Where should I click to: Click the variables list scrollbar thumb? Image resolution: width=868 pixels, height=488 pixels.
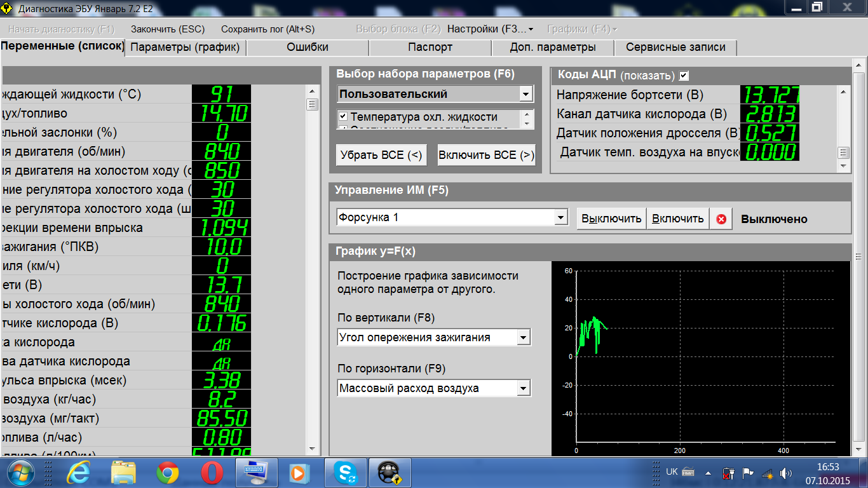coord(312,105)
